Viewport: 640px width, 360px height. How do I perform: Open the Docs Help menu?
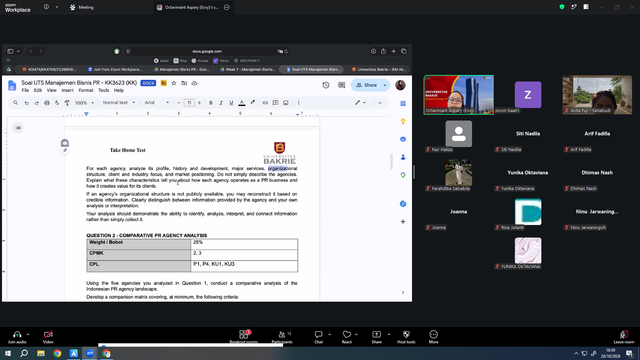[119, 90]
